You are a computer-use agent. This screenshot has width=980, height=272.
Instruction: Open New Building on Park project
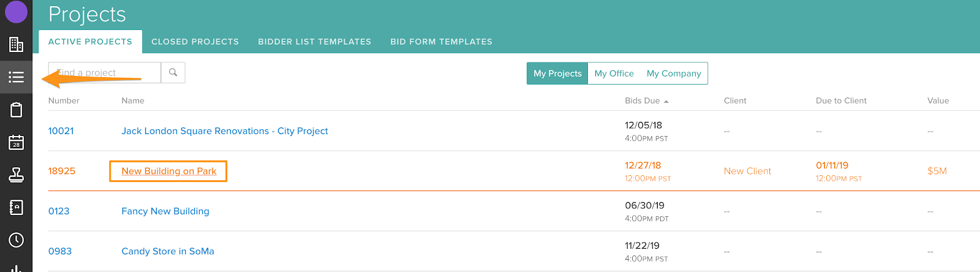pyautogui.click(x=168, y=171)
